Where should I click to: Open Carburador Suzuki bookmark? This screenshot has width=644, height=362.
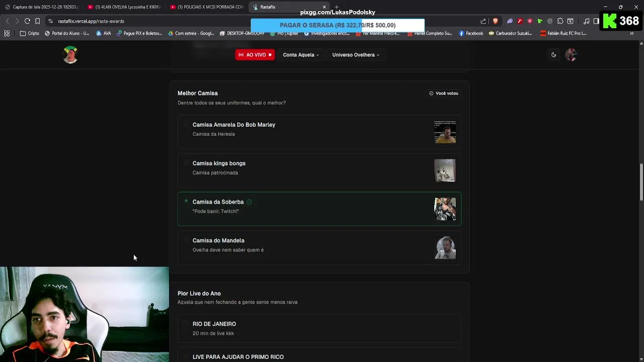(x=510, y=33)
